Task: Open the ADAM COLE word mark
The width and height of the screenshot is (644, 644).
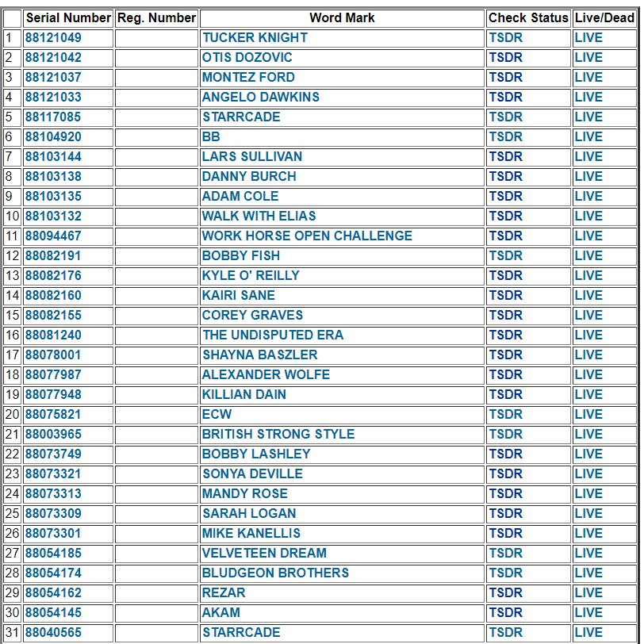Action: [240, 197]
